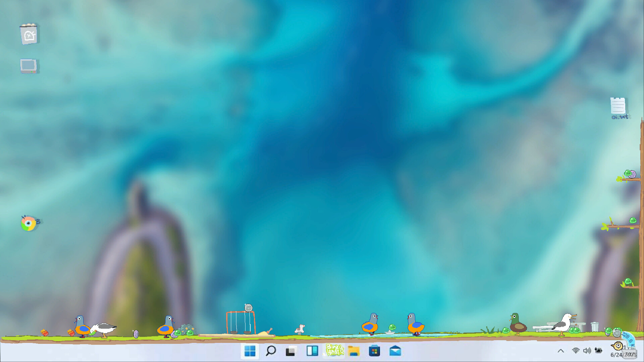Toggle Wi-Fi via the network tray icon
644x362 pixels.
576,351
